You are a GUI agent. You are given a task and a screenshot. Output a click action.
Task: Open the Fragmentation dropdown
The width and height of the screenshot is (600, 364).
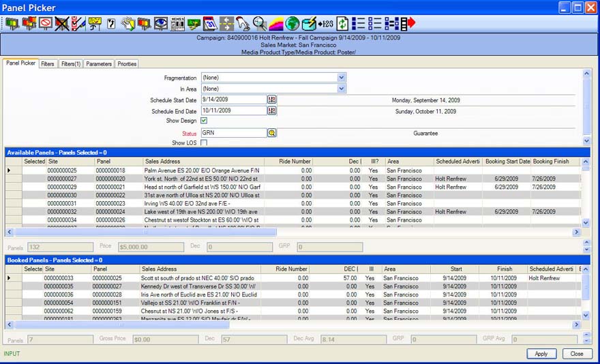(x=342, y=77)
